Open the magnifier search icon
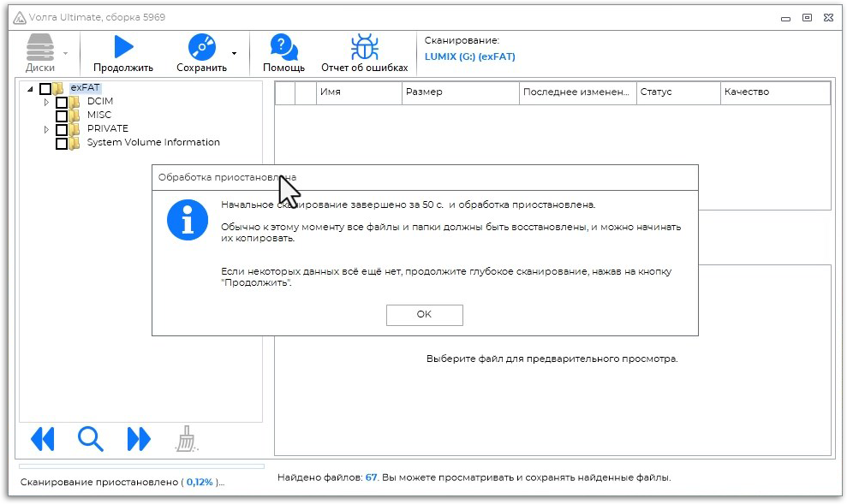847x504 pixels. click(x=90, y=439)
